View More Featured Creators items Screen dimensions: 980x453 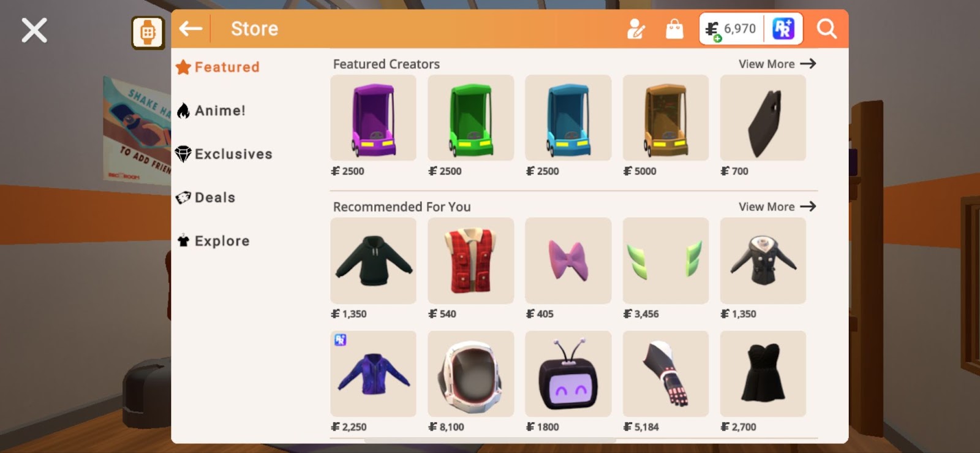(x=777, y=64)
